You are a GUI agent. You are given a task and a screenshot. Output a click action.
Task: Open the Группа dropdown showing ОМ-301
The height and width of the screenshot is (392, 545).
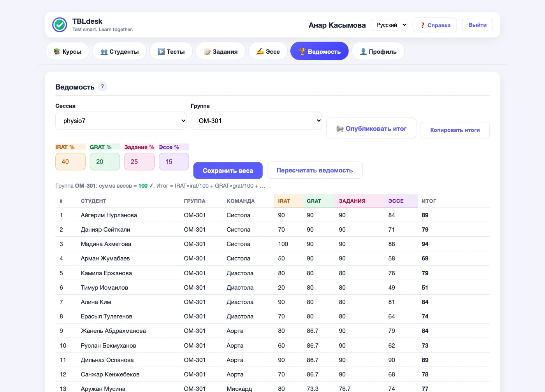[257, 121]
